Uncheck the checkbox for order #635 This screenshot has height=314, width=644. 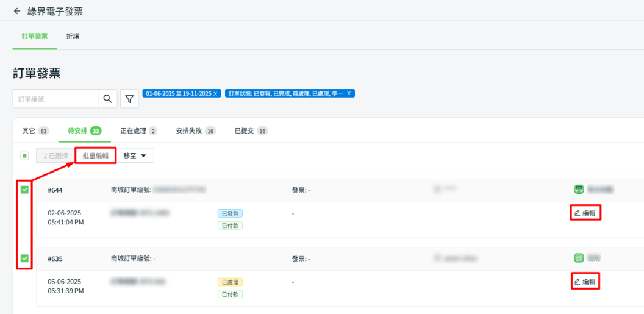tap(24, 258)
